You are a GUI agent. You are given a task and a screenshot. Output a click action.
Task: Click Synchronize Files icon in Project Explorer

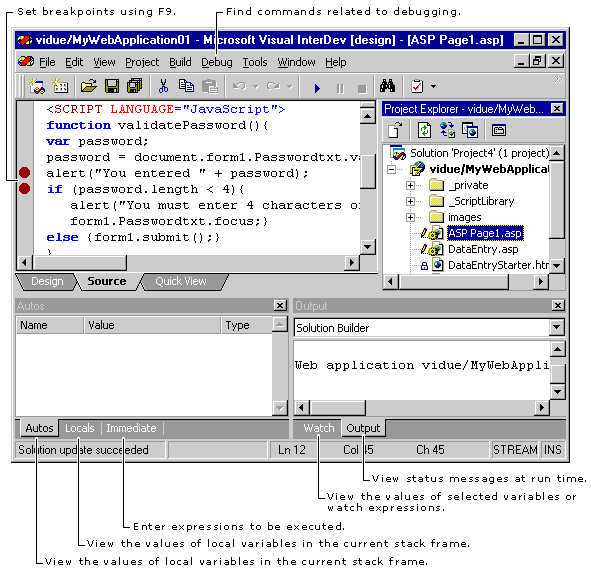point(447,130)
